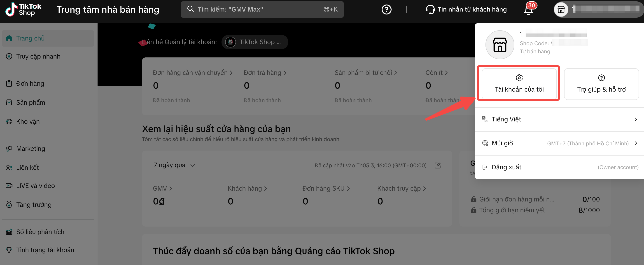Click Tin nhắn từ khách hàng text

tap(472, 9)
